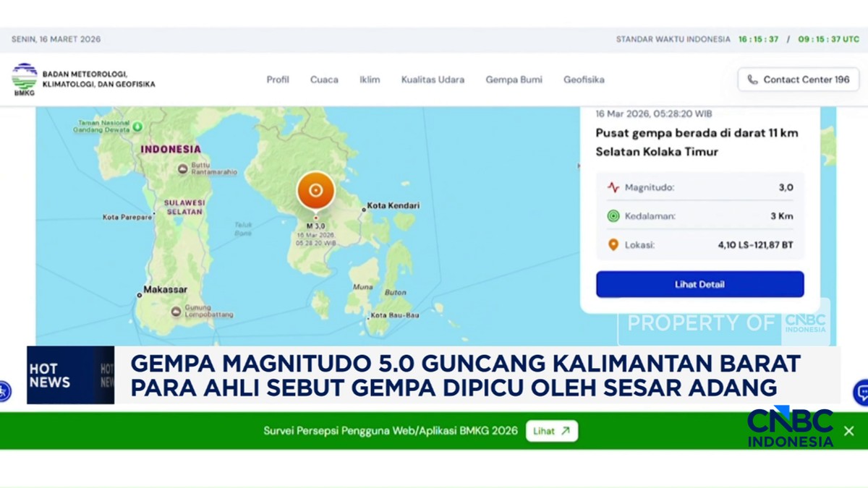The image size is (868, 488).
Task: Click the phone icon in Contact Center
Action: point(752,80)
